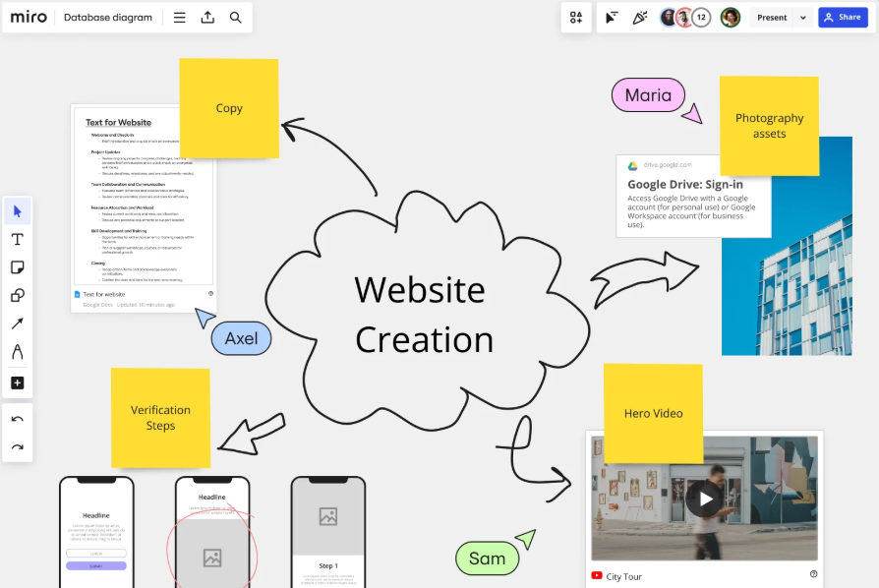Choose the Select cursor tool

(x=18, y=211)
